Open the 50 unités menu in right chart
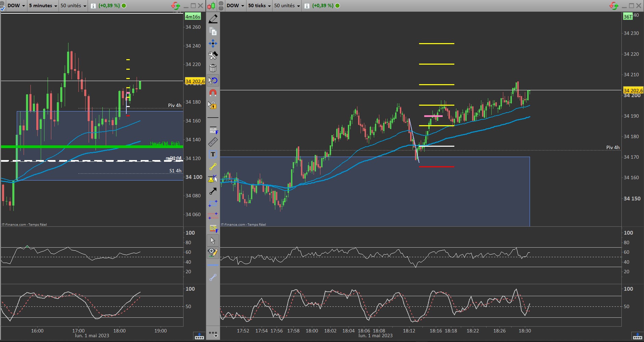The height and width of the screenshot is (342, 644). [x=287, y=5]
